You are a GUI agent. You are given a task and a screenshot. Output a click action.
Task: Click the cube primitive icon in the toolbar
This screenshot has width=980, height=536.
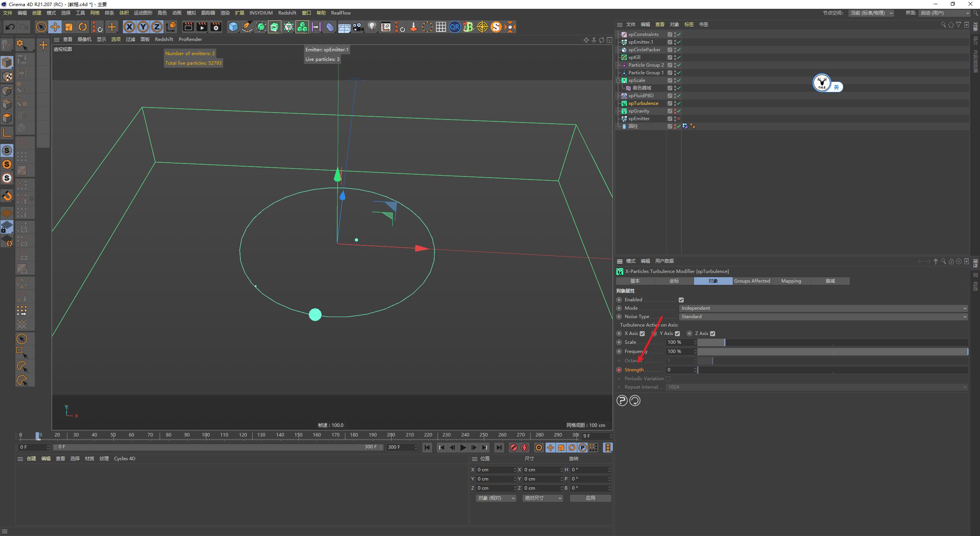click(234, 27)
